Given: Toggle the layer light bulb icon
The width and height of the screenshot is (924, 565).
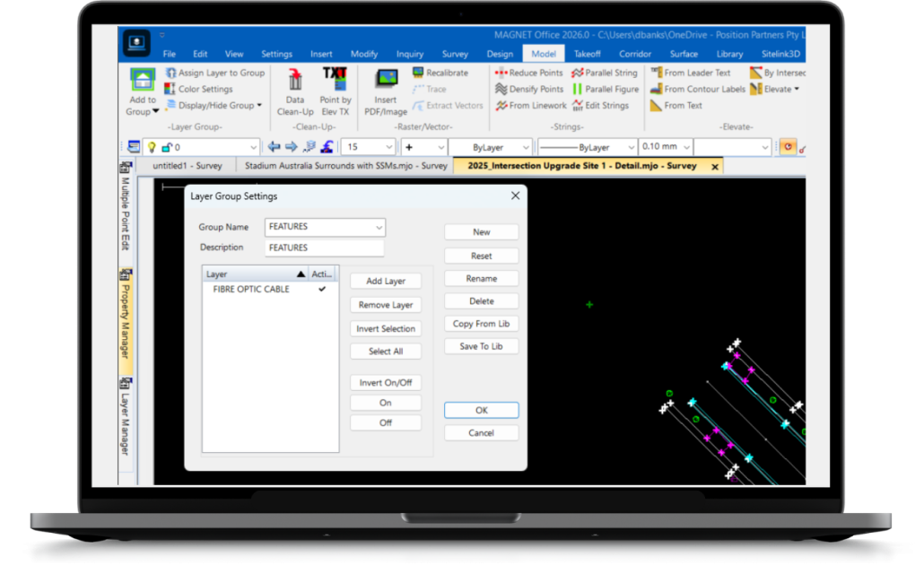Looking at the screenshot, I should click(x=152, y=147).
